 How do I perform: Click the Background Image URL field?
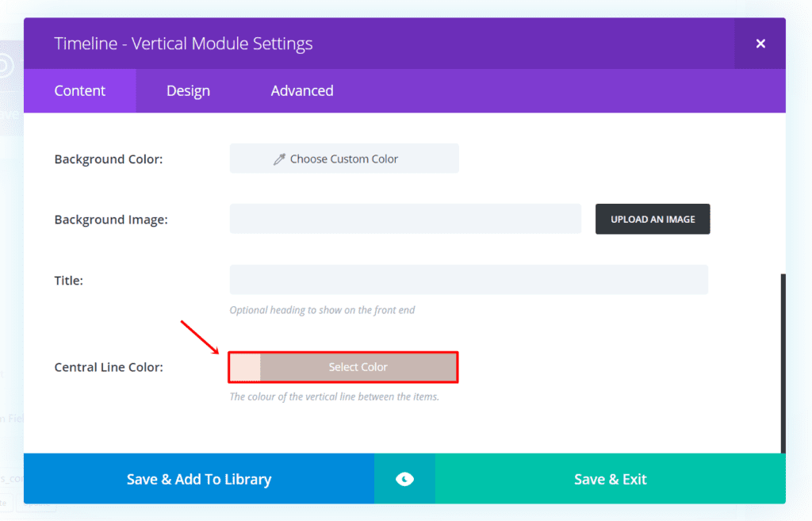point(405,219)
